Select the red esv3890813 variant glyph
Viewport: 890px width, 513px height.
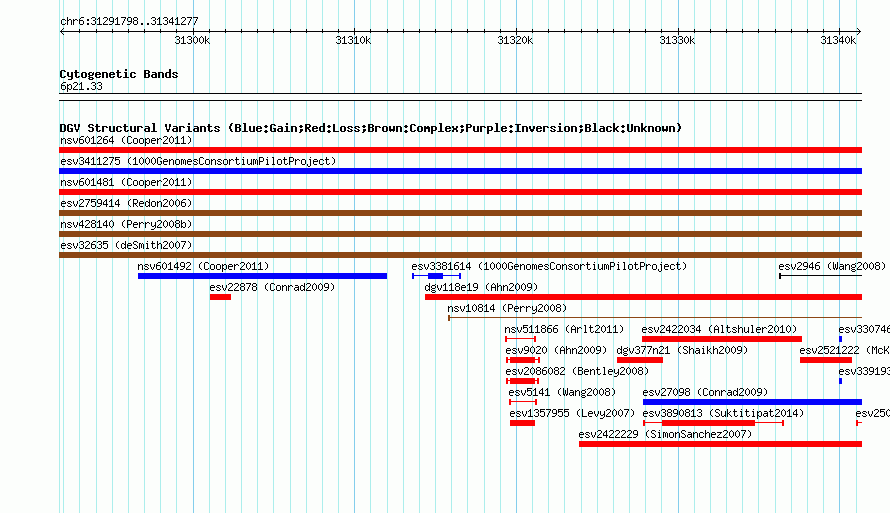[713, 423]
